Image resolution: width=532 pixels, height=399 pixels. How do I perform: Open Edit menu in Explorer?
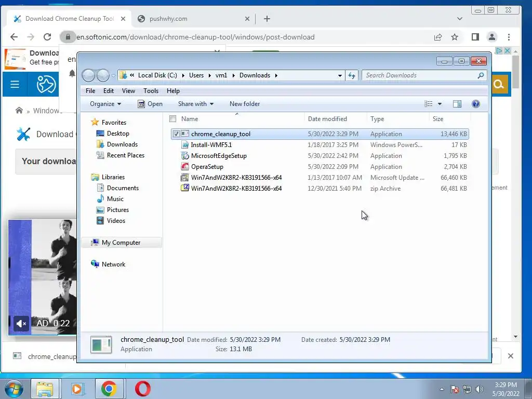point(109,91)
